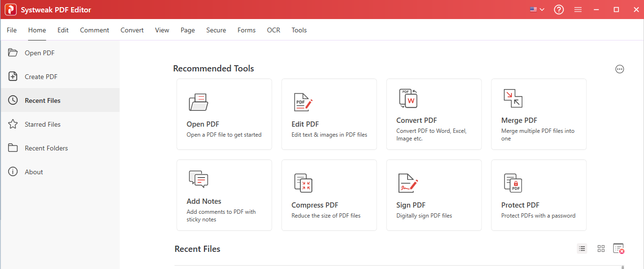Screen dimensions: 644x269
Task: Expand more options for Recommended Tools
Action: (x=619, y=69)
